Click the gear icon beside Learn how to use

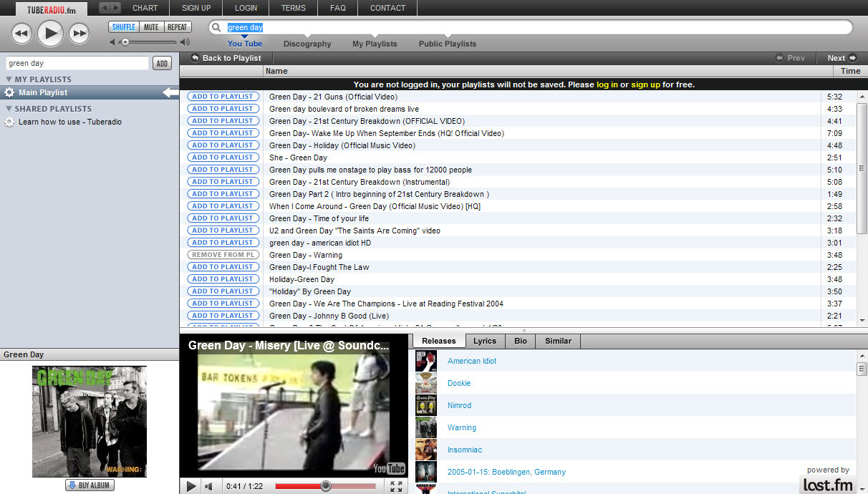(9, 122)
